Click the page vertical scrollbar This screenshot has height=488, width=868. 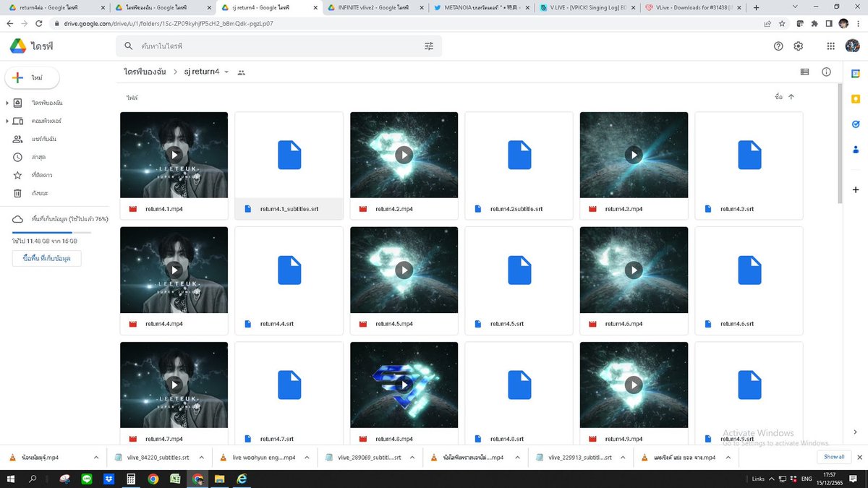839,143
